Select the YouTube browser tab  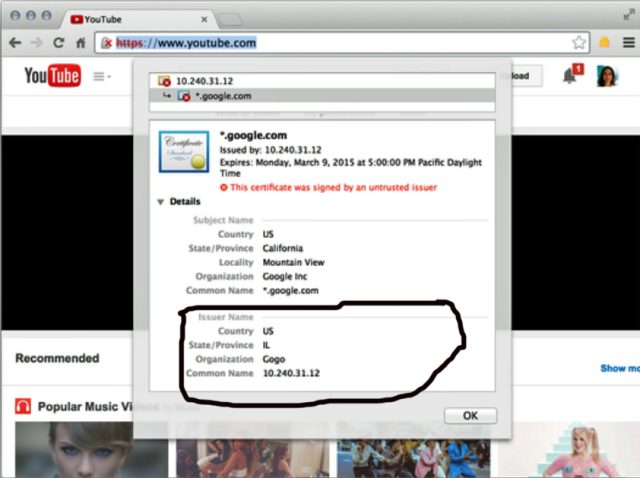click(139, 19)
